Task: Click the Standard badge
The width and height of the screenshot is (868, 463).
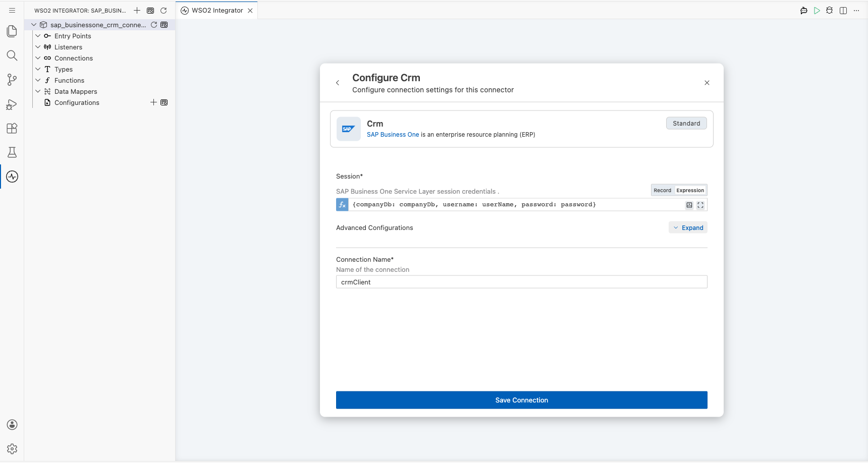Action: point(686,123)
